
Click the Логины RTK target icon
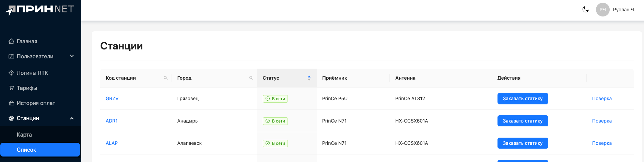coord(11,73)
